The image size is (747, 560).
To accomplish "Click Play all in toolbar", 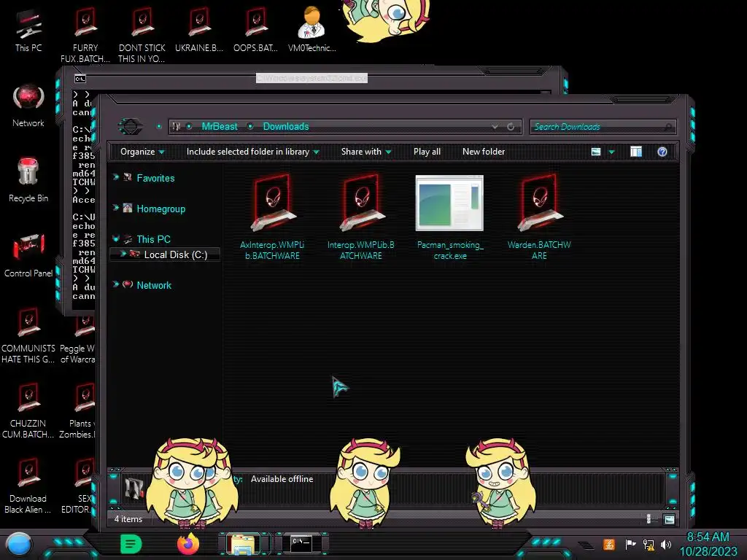I will 427,152.
